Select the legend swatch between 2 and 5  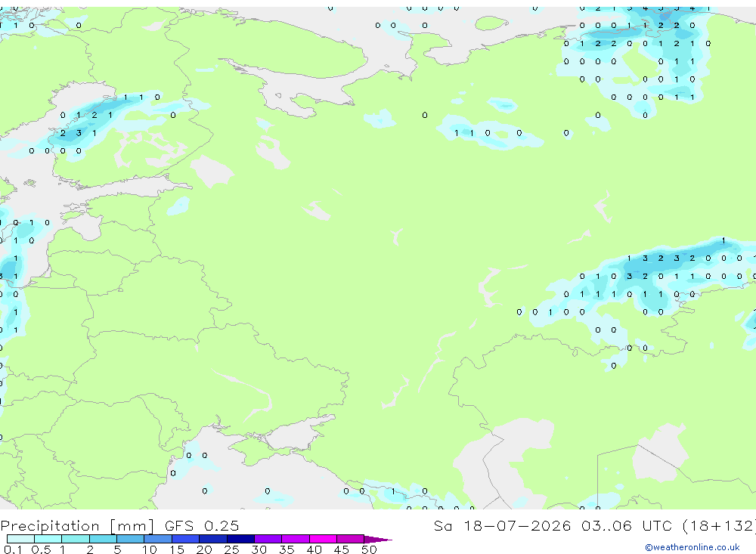click(x=103, y=539)
